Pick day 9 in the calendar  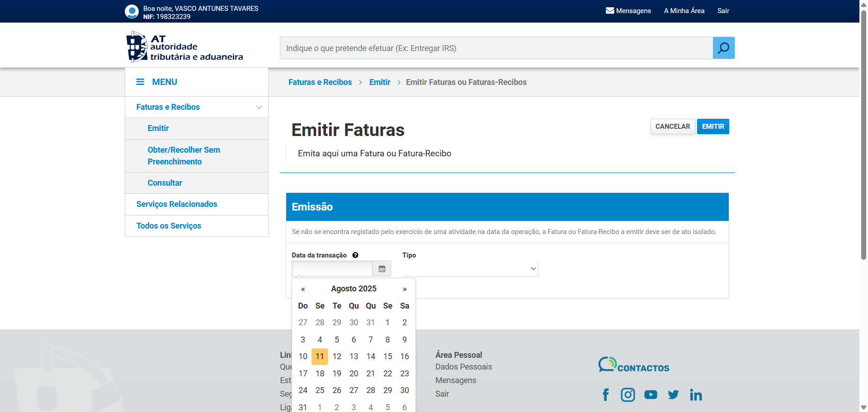pos(405,340)
